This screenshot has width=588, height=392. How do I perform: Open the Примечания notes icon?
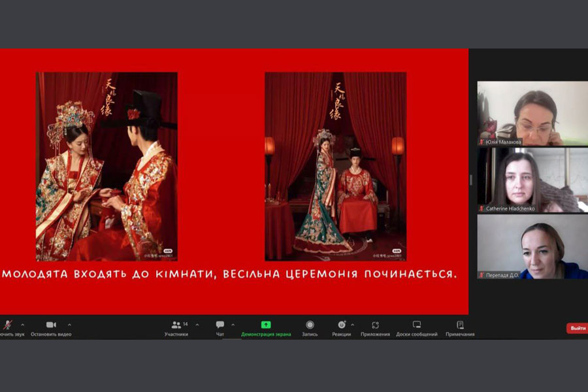(x=460, y=325)
